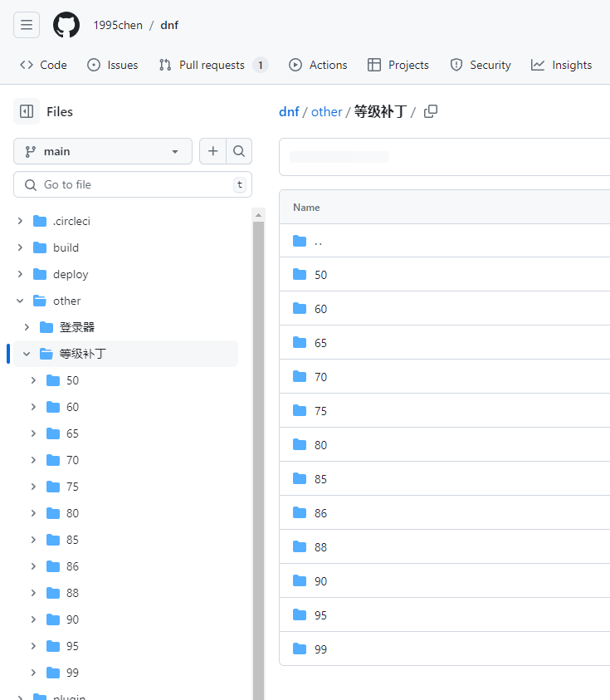Search the repository with magnifier button
Image resolution: width=610 pixels, height=700 pixels.
tap(239, 151)
